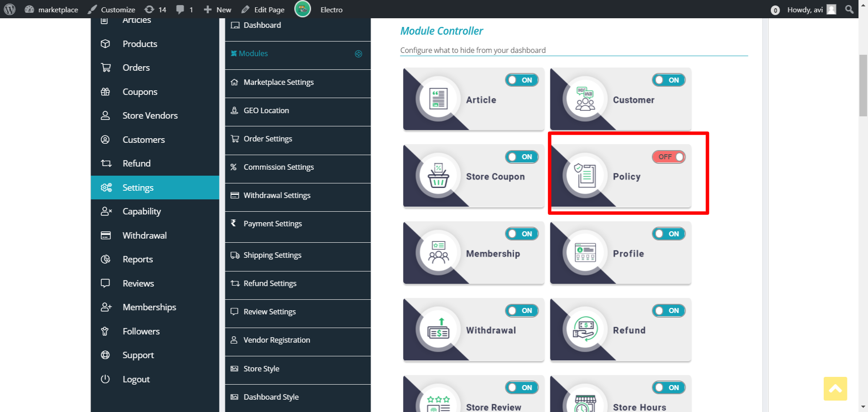Open Commission Settings tab

tap(298, 167)
